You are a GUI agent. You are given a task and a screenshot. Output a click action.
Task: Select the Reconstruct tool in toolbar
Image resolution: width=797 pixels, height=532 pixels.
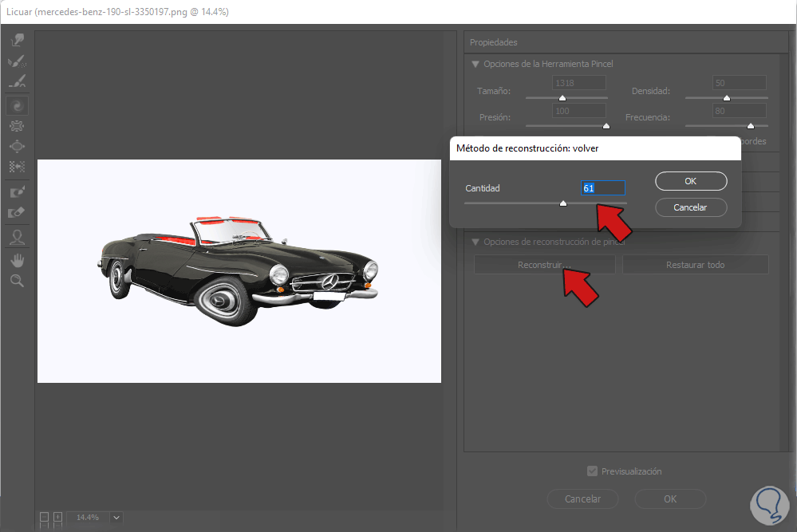coord(17,61)
